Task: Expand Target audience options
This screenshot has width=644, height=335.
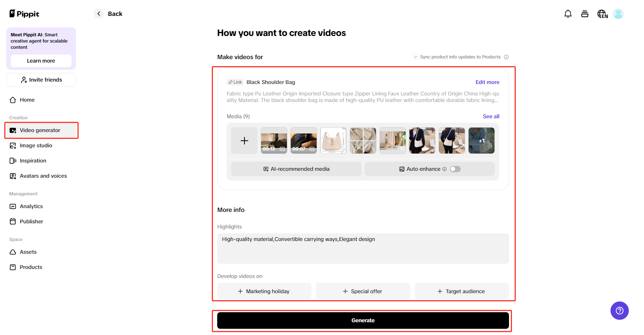Action: (461, 291)
